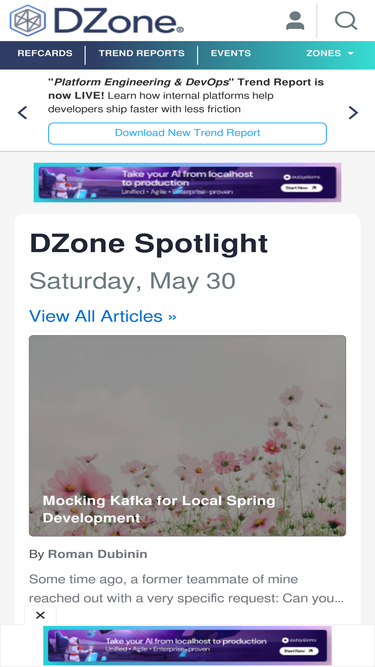Follow the View All Articles link
This screenshot has height=667, width=375.
[x=102, y=316]
